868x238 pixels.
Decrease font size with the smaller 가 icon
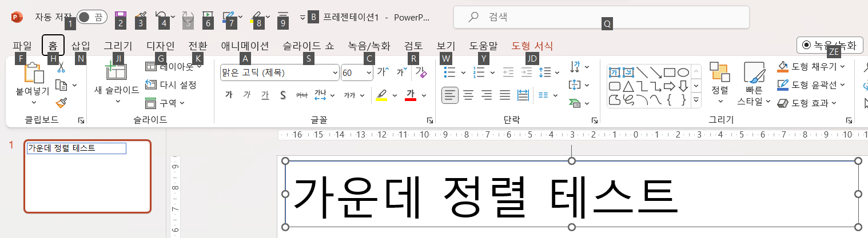coord(402,72)
